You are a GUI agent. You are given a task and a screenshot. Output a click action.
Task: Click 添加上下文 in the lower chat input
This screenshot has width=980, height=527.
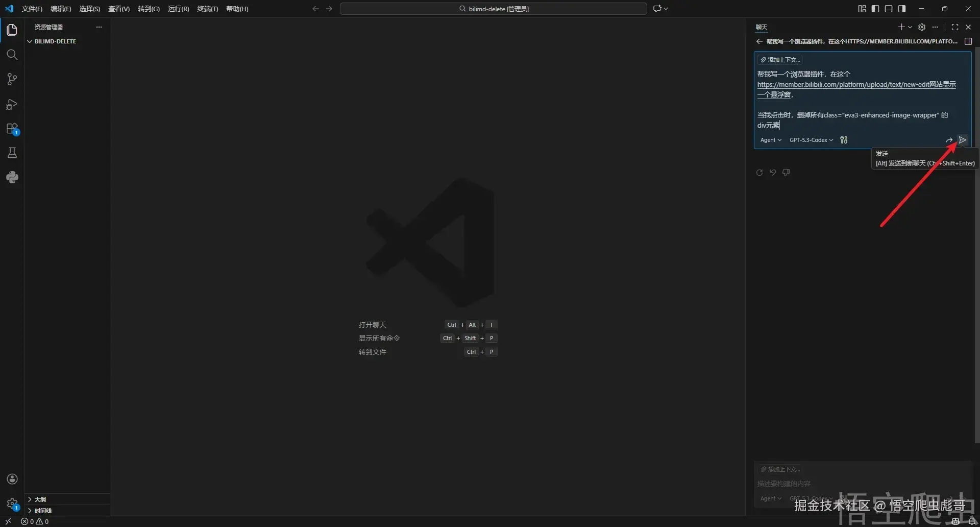coord(780,469)
